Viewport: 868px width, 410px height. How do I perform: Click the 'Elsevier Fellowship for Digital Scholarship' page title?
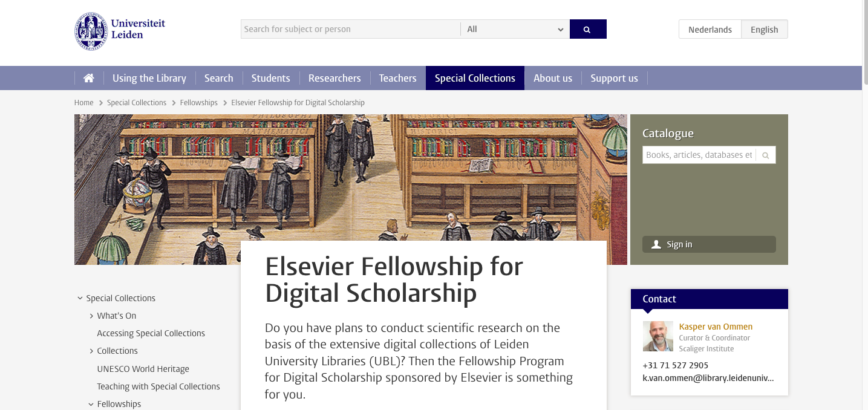tap(394, 279)
